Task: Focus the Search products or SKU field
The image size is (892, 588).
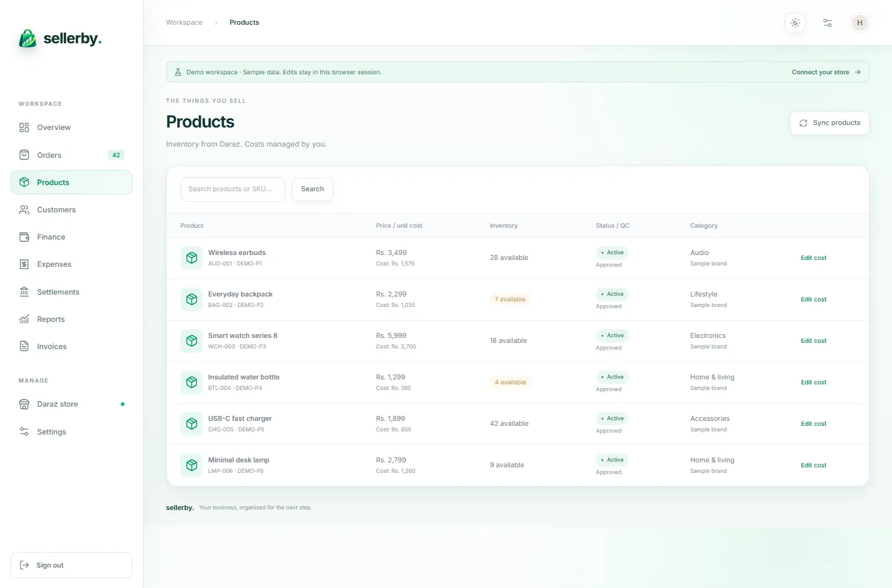Action: click(x=233, y=189)
